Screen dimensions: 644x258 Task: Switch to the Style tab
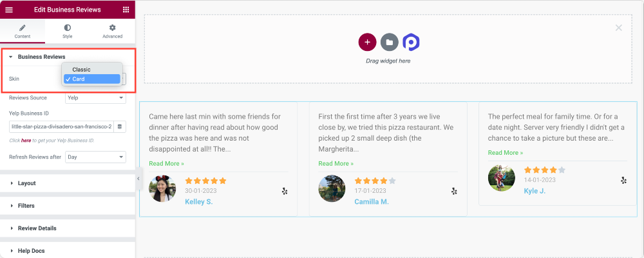click(68, 31)
